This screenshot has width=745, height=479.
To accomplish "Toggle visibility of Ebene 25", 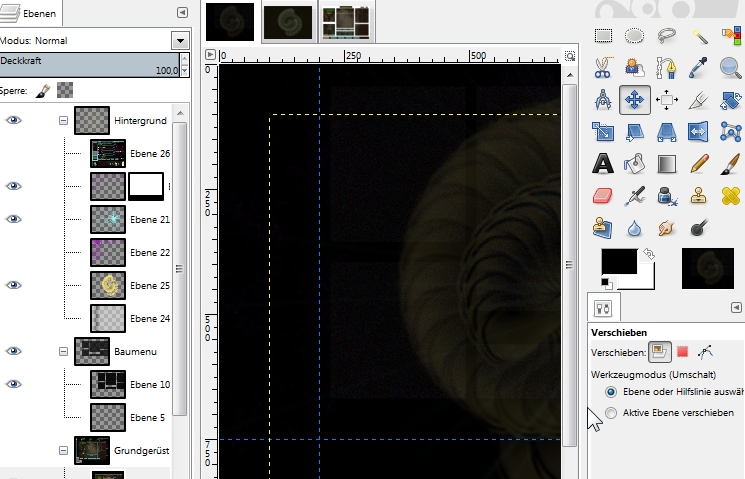I will (14, 285).
